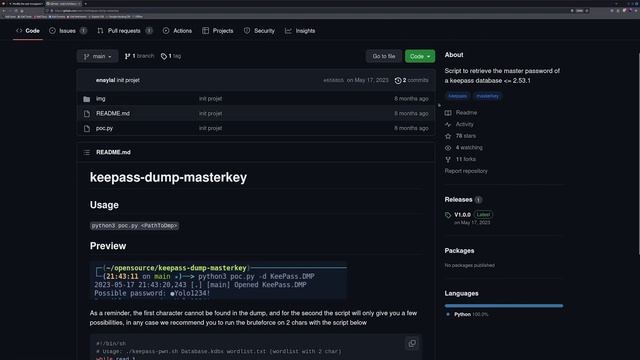Expand the main branch dropdown

tap(98, 56)
